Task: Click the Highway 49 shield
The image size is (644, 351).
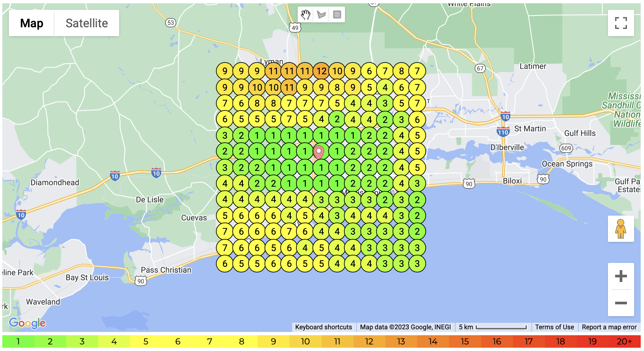Action: 295,28
